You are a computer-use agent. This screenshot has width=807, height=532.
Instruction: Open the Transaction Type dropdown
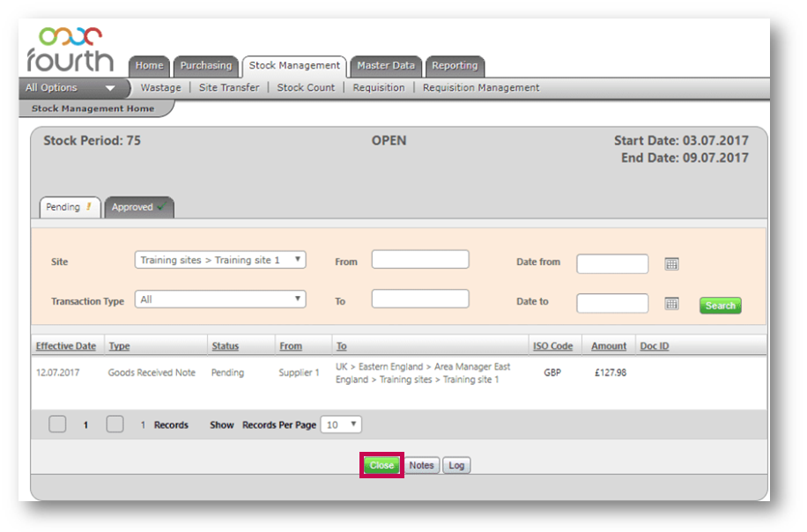[220, 299]
